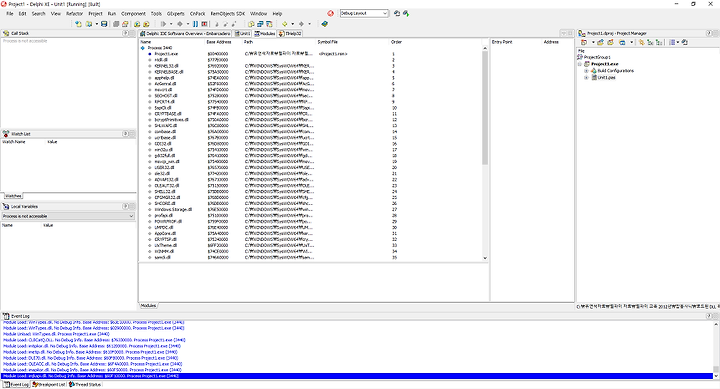Click the Trace Into toolbar icon
720x389 pixels.
point(217,24)
